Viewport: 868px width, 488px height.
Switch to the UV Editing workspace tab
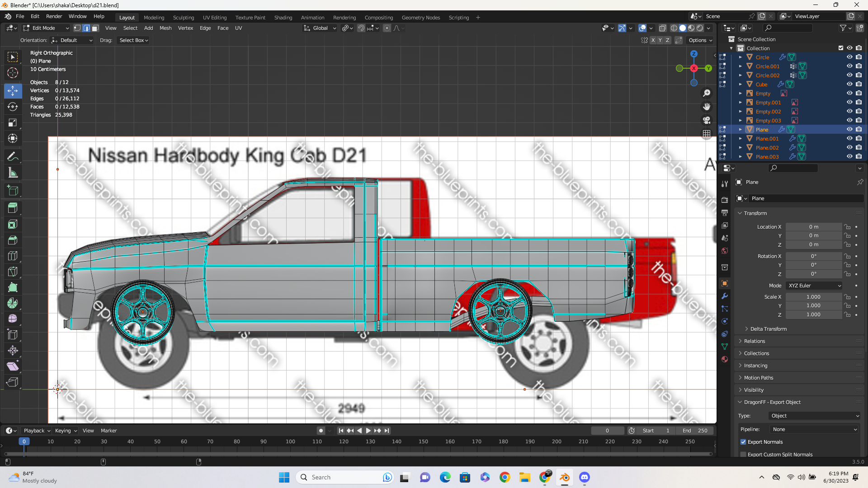pos(214,18)
